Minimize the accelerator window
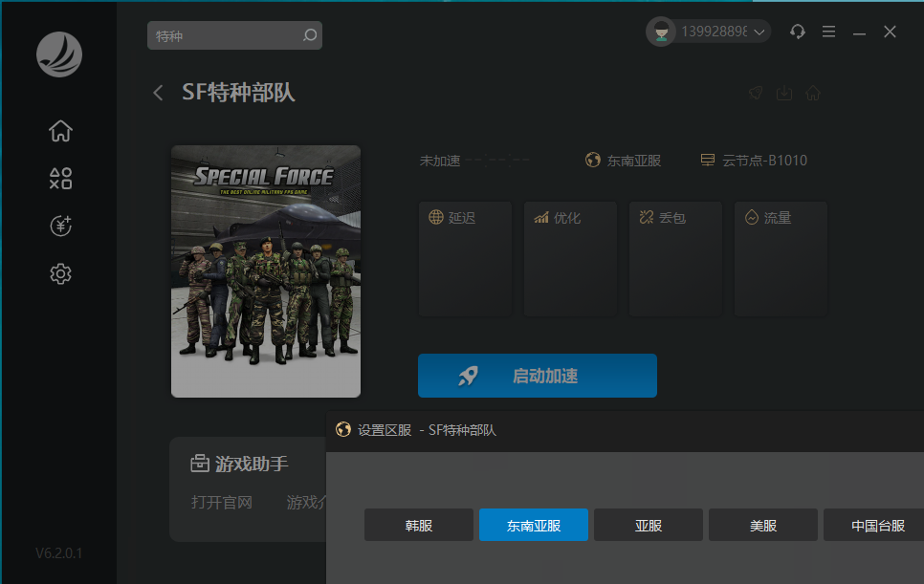Screen dimensions: 924x584 (859, 32)
